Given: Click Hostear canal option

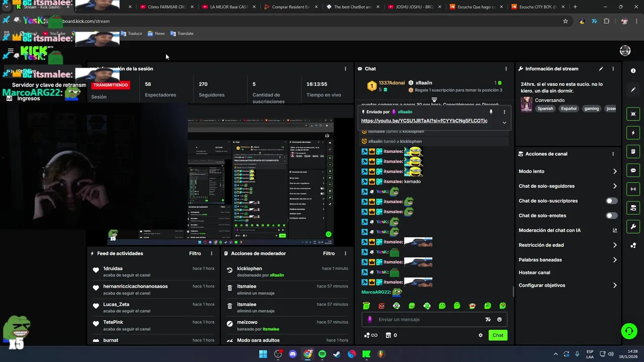Looking at the screenshot, I should [534, 273].
